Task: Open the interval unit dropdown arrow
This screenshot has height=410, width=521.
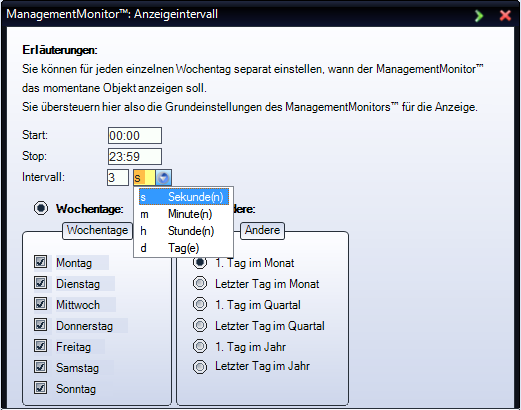Action: (x=163, y=177)
